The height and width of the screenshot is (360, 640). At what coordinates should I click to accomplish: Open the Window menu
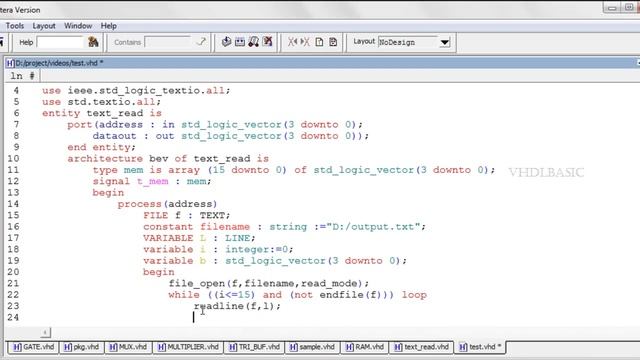coord(78,26)
